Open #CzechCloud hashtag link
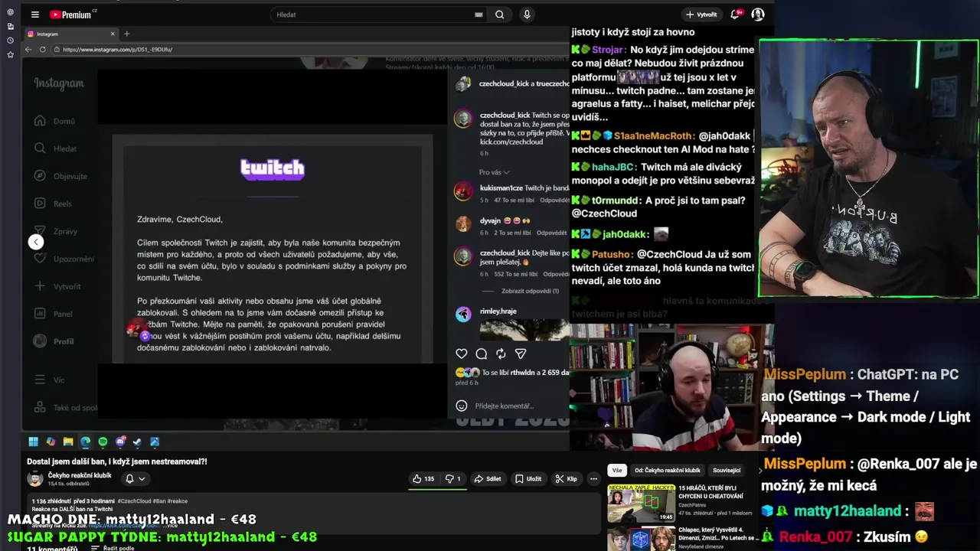Viewport: 980px width, 551px height. coord(133,501)
